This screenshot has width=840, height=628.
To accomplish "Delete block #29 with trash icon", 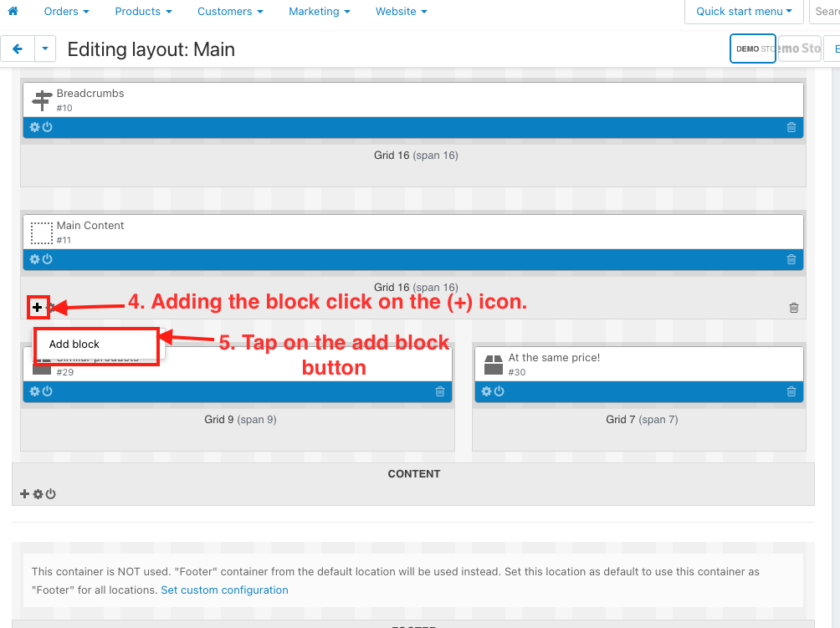I will click(x=440, y=392).
